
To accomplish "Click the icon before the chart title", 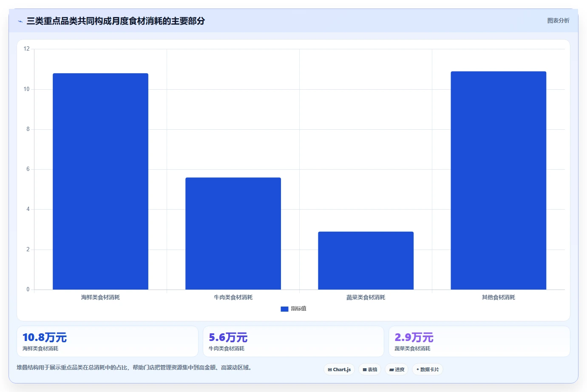I will [20, 21].
